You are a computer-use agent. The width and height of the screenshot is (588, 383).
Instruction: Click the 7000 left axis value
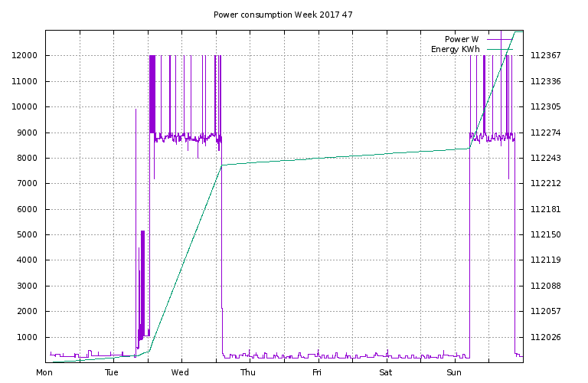[x=27, y=183]
